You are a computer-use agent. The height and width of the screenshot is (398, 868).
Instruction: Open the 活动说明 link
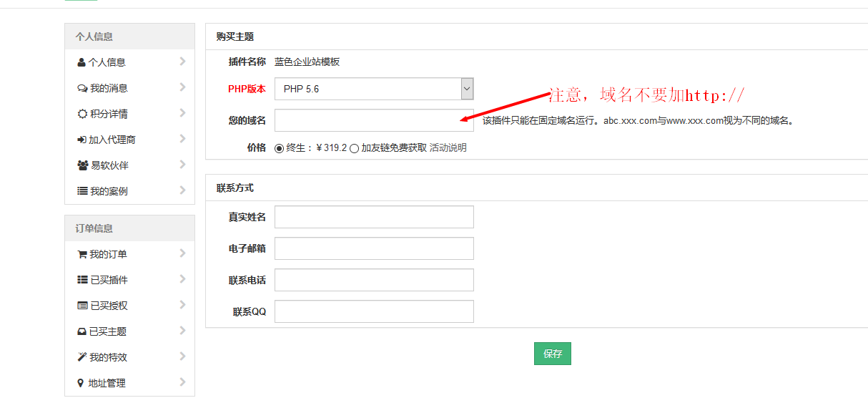click(448, 148)
